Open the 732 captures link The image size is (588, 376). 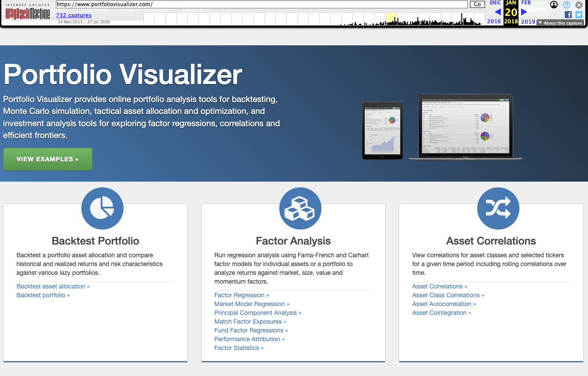(74, 15)
